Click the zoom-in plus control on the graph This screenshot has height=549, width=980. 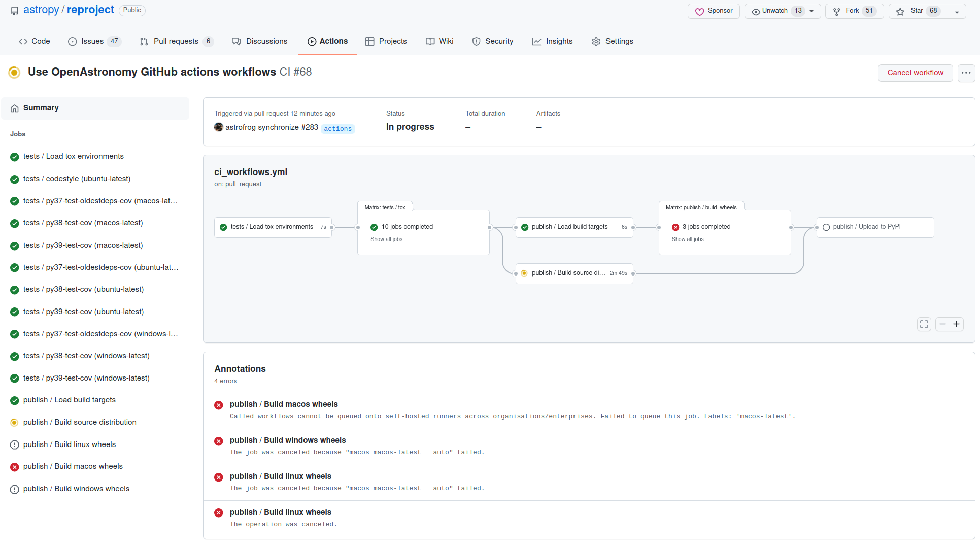coord(957,324)
